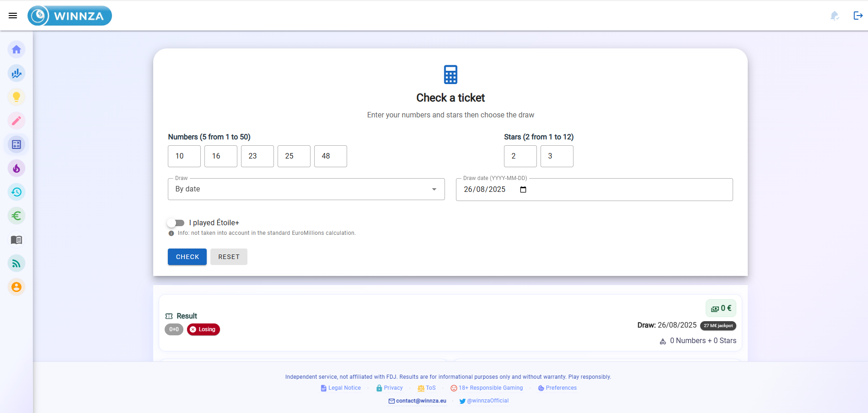Click the contact@winnza.eu email link
Screen dimensions: 868x413
click(x=417, y=401)
